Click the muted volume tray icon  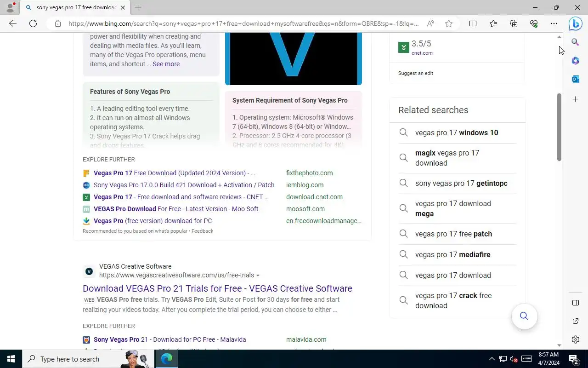514,359
